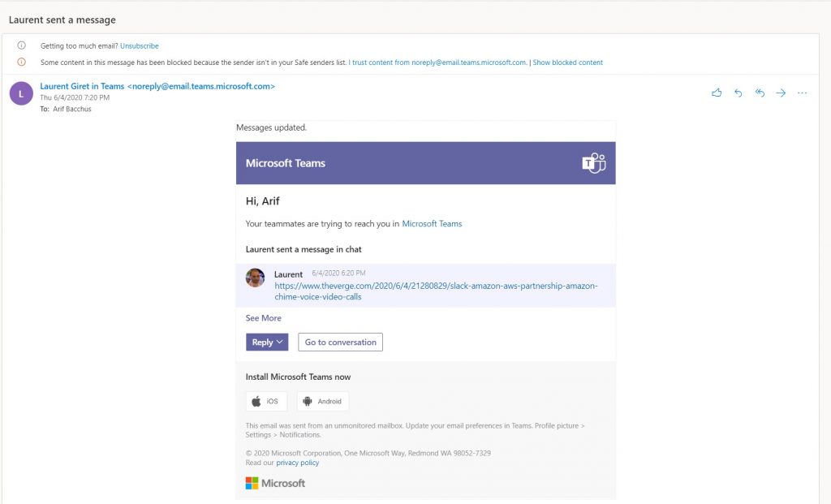Click Laurent's profile photo in chat

[255, 278]
